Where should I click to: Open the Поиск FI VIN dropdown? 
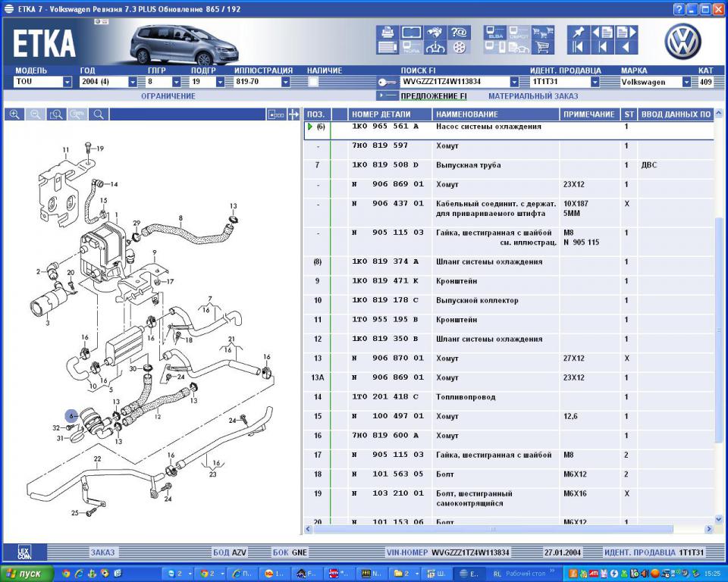click(514, 82)
